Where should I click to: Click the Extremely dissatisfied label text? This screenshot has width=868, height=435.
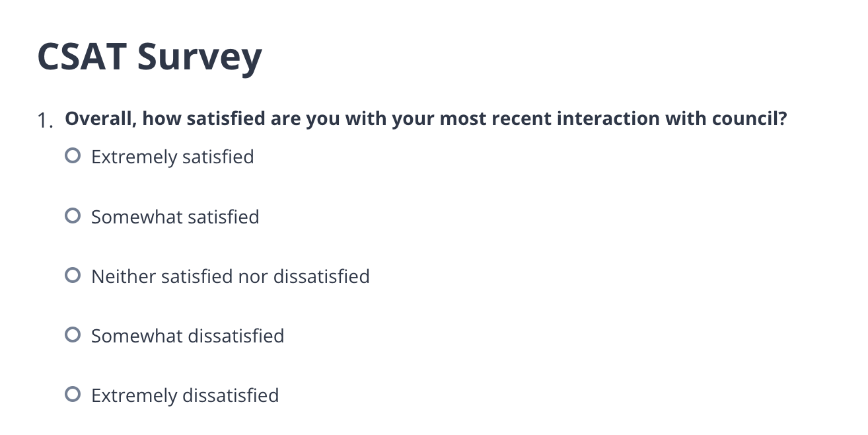point(185,395)
